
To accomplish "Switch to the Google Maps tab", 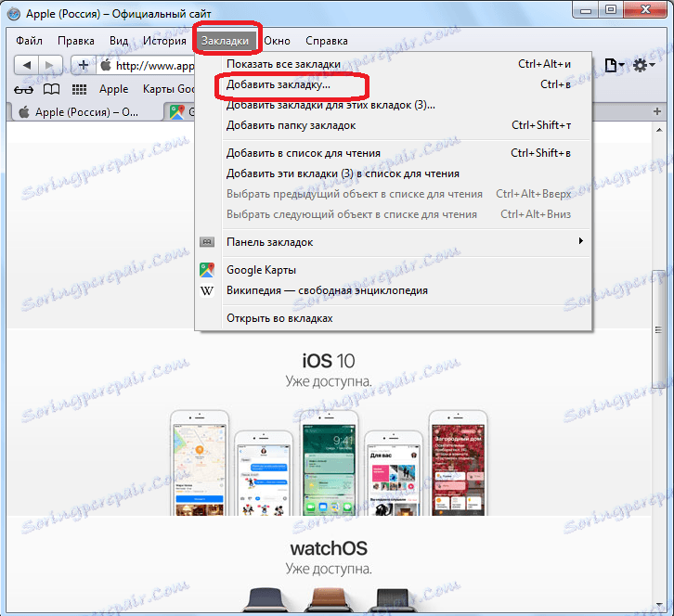I will [x=180, y=112].
